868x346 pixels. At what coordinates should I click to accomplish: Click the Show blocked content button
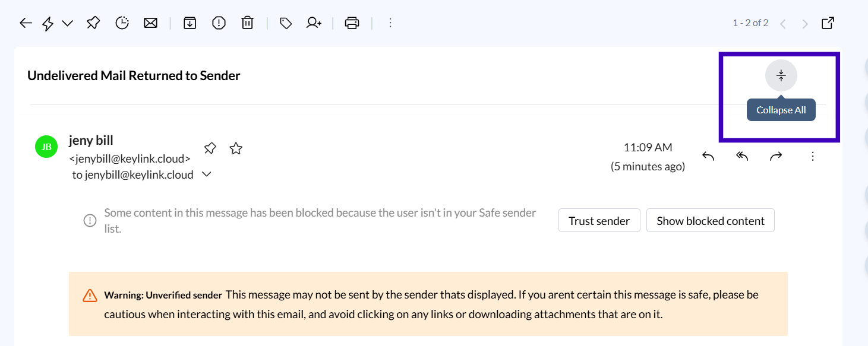pos(710,221)
